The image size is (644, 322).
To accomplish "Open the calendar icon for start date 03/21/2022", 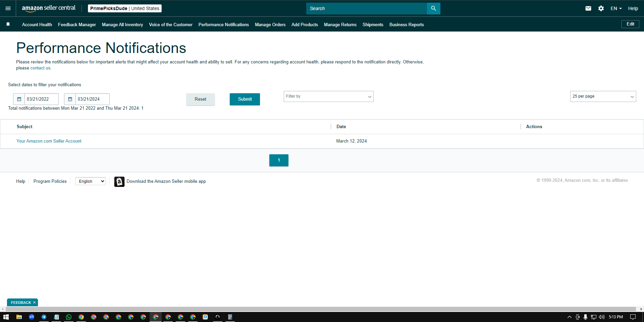I will tap(19, 99).
